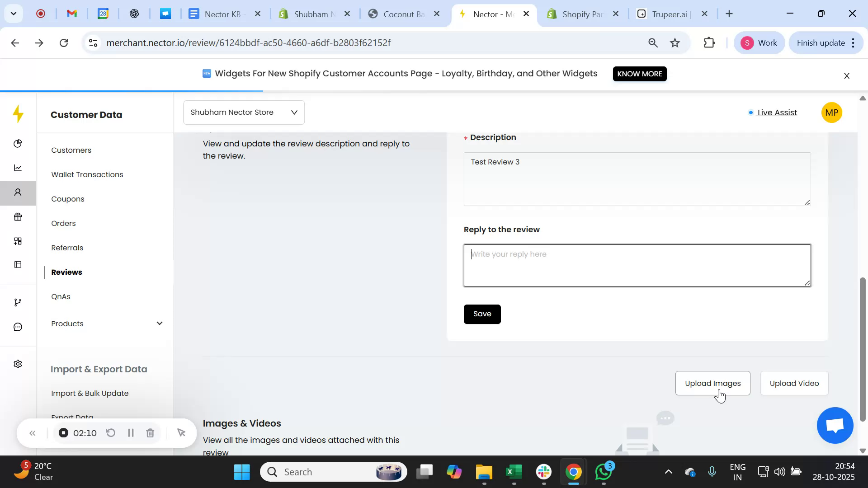Open KNOW MORE banner link
This screenshot has width=868, height=488.
tap(639, 74)
